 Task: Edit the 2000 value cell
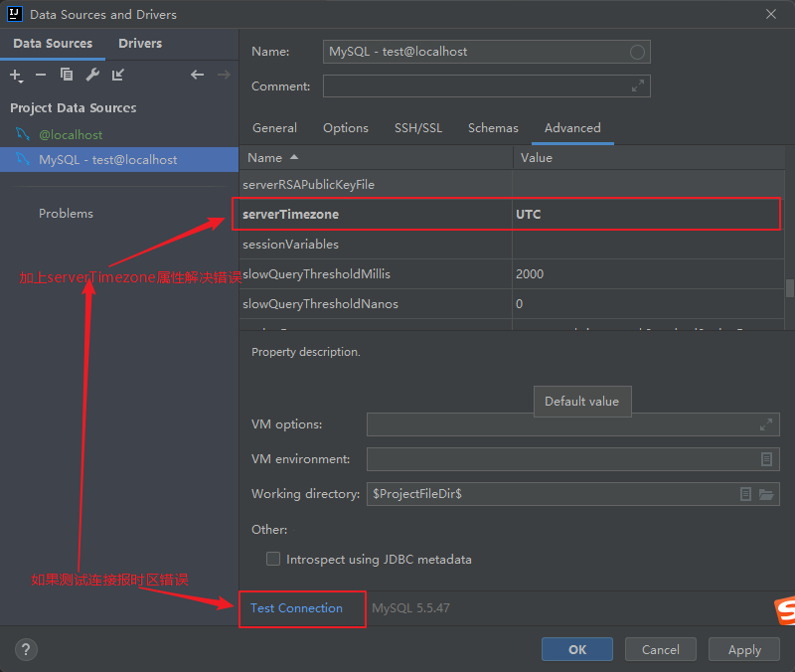649,274
